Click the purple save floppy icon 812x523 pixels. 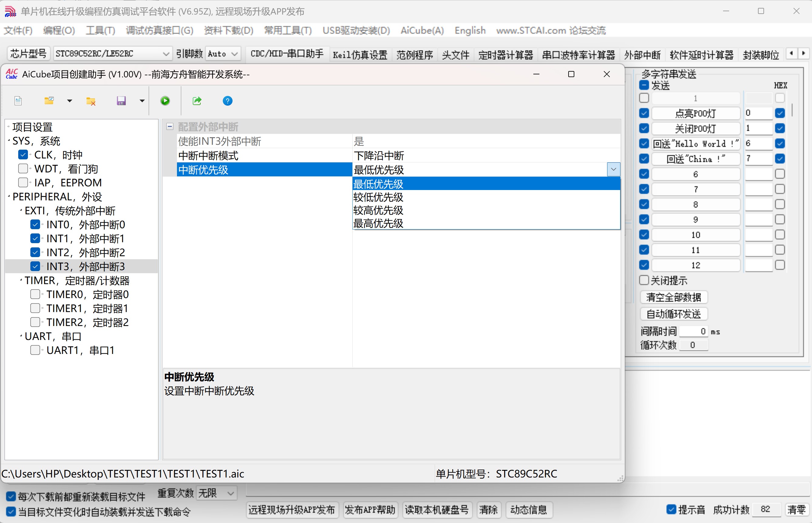pos(121,101)
